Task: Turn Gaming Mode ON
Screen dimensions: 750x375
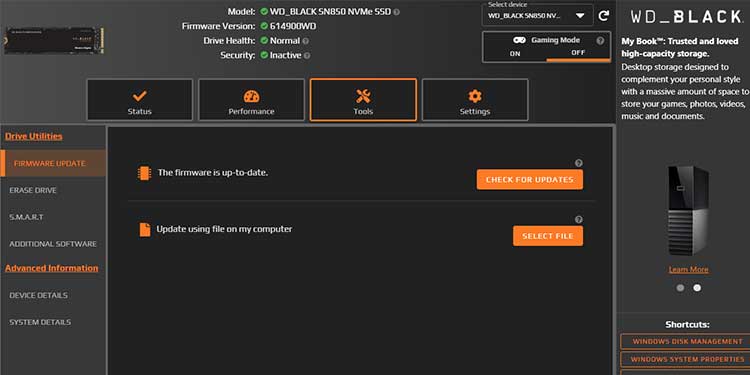Action: click(515, 54)
